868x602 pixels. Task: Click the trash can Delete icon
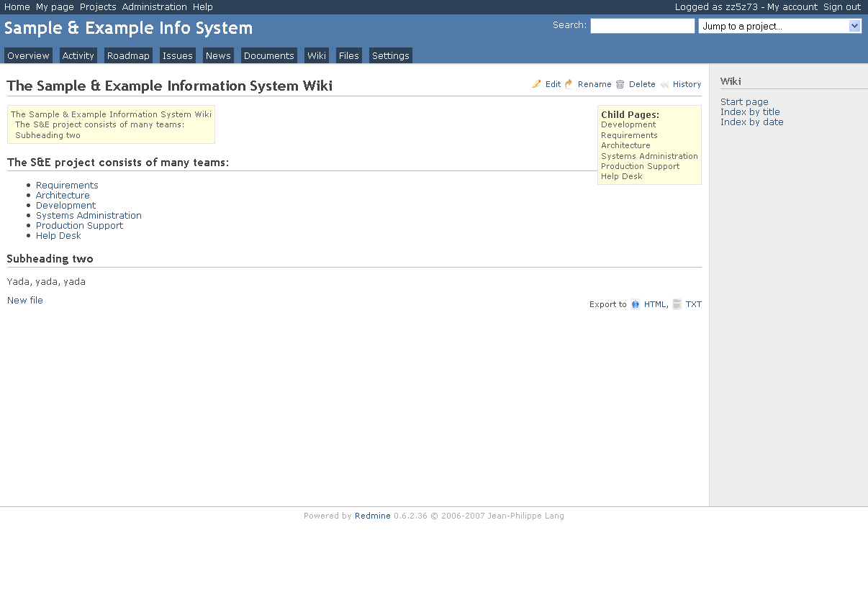pos(620,84)
